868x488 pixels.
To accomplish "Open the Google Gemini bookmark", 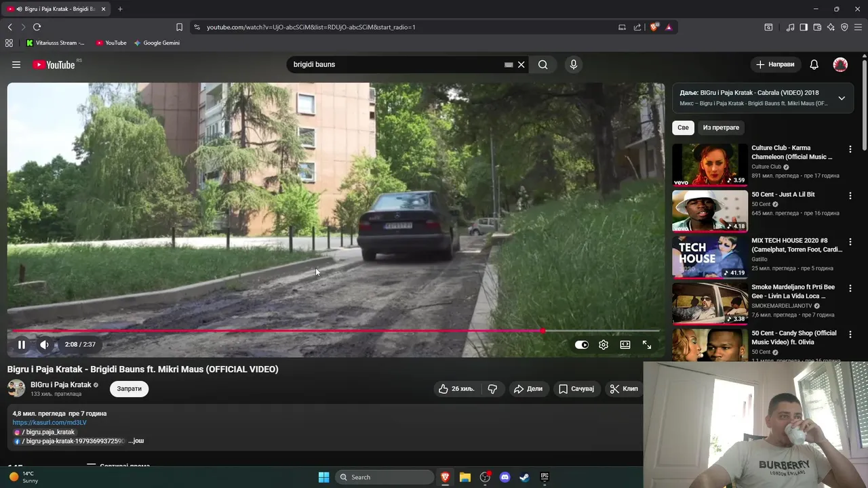I will [157, 43].
